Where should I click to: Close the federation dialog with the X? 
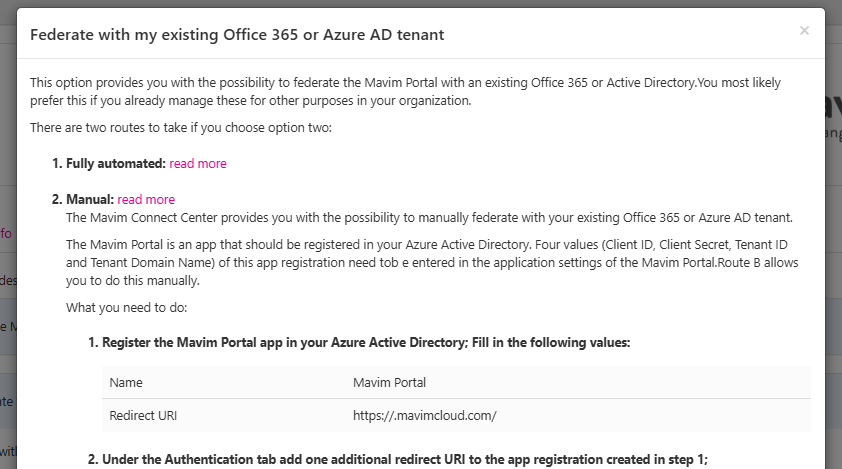(x=804, y=31)
